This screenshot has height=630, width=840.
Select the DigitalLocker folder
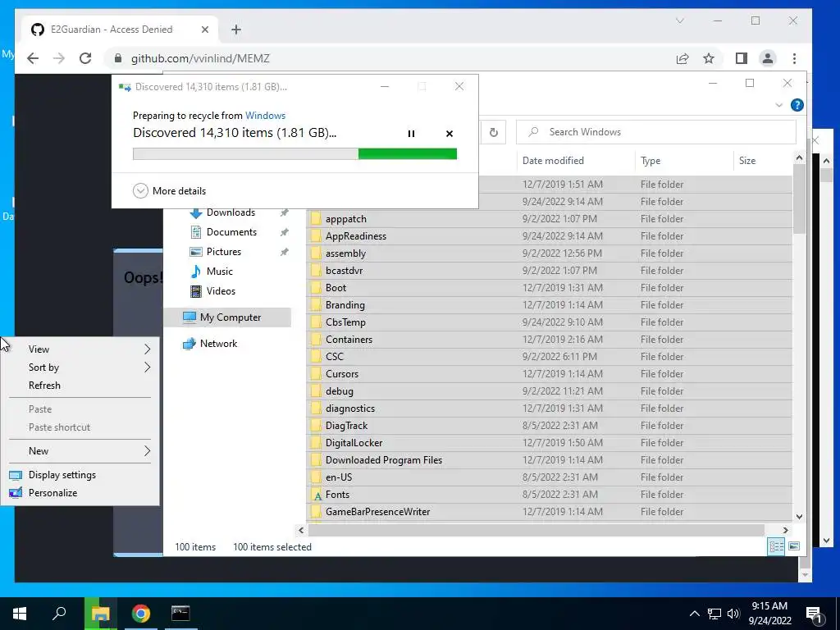point(354,443)
